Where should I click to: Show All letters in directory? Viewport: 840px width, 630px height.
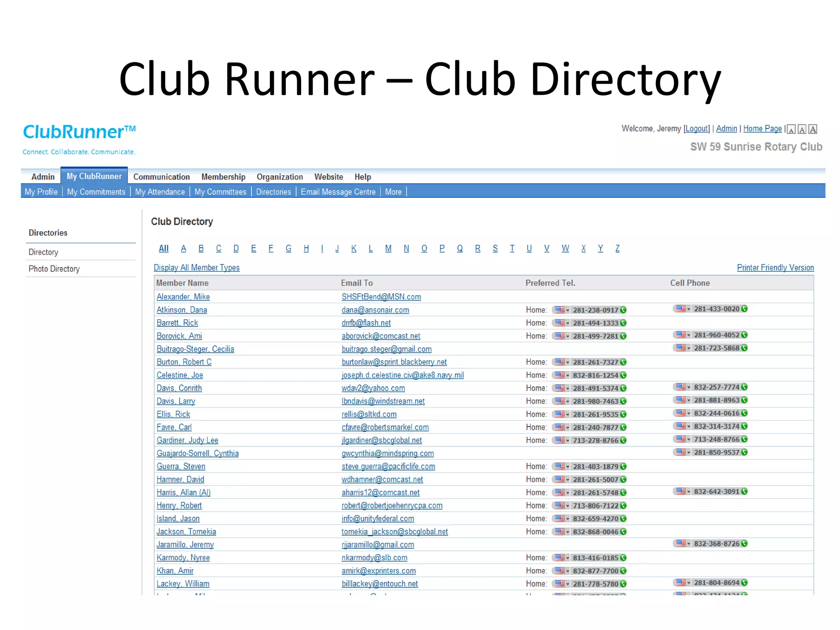(164, 249)
